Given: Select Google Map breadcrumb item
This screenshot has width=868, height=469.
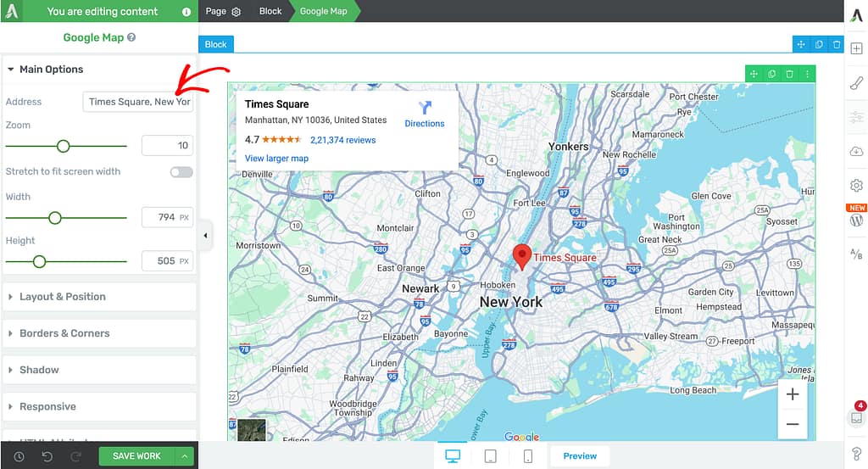Looking at the screenshot, I should coord(323,11).
